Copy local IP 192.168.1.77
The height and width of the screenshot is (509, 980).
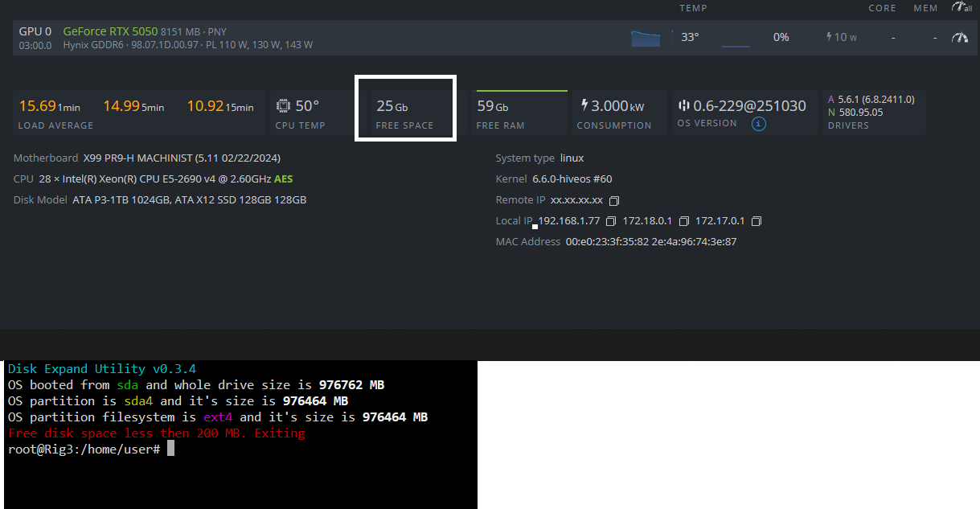click(x=611, y=221)
